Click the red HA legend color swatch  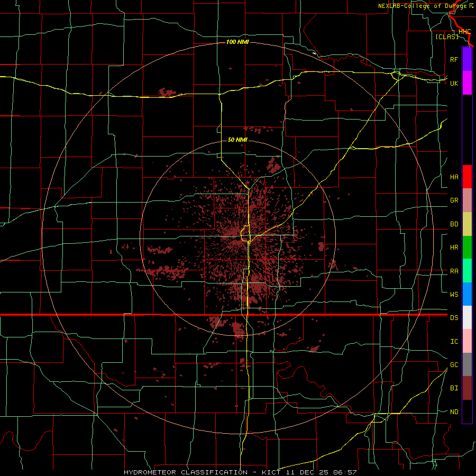467,177
